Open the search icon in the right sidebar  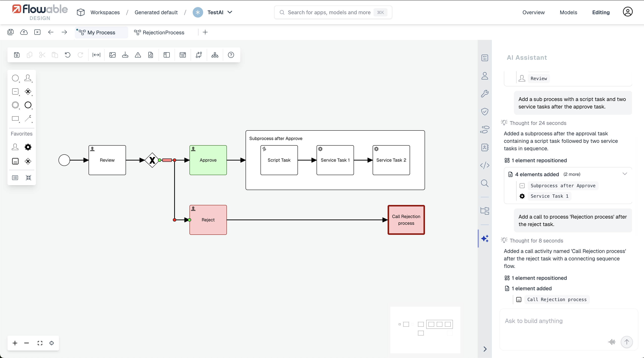[485, 183]
